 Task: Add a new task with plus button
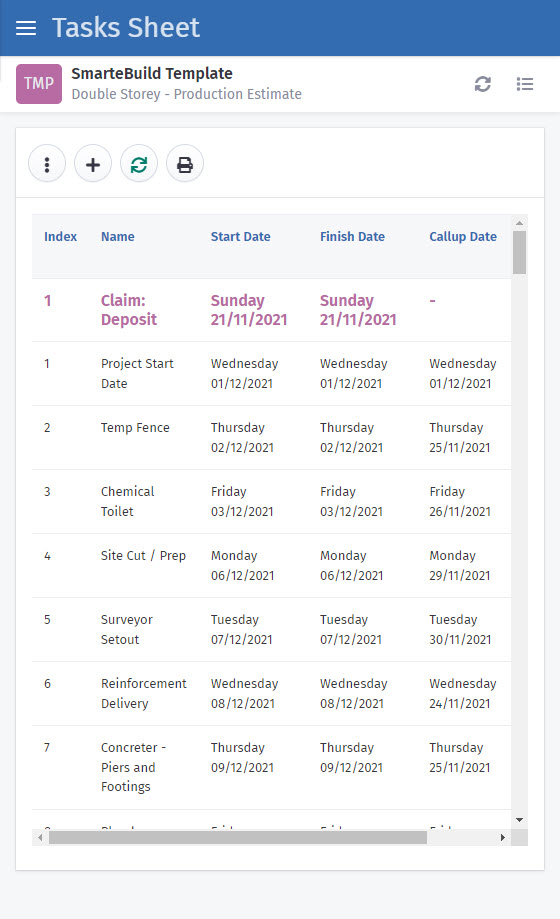93,165
